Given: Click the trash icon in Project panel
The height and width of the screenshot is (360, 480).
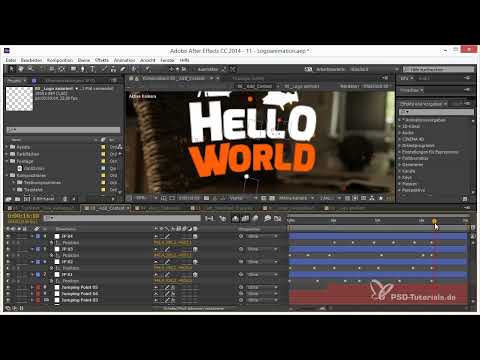Looking at the screenshot, I should (x=65, y=199).
